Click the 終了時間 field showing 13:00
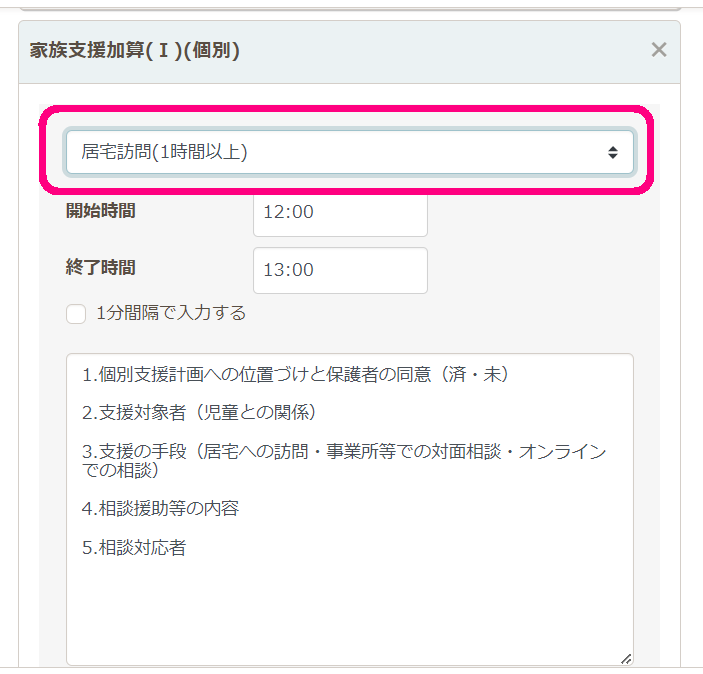 (340, 270)
